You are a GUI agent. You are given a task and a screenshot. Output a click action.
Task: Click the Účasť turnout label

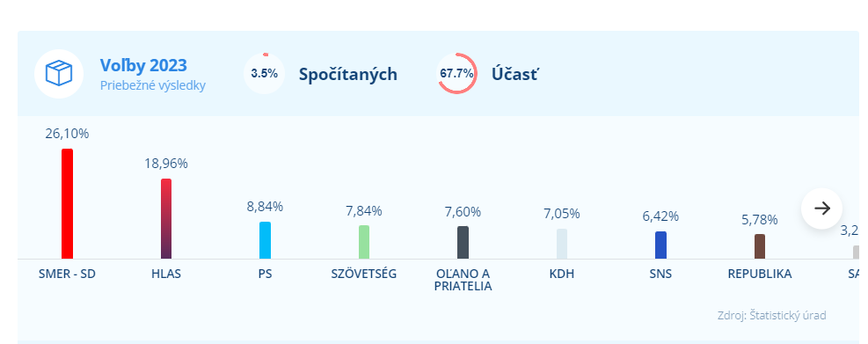(x=514, y=74)
